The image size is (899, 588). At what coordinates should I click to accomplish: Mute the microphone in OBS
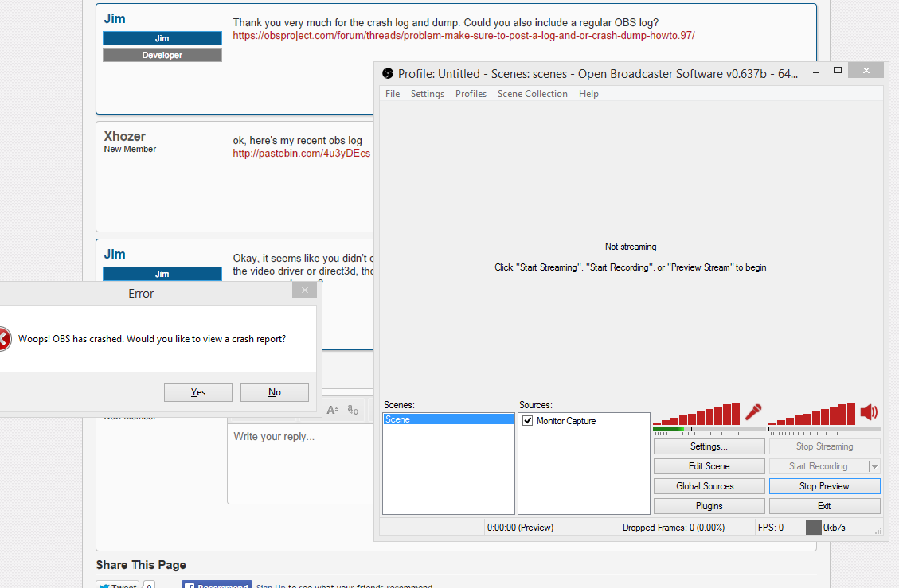[752, 412]
